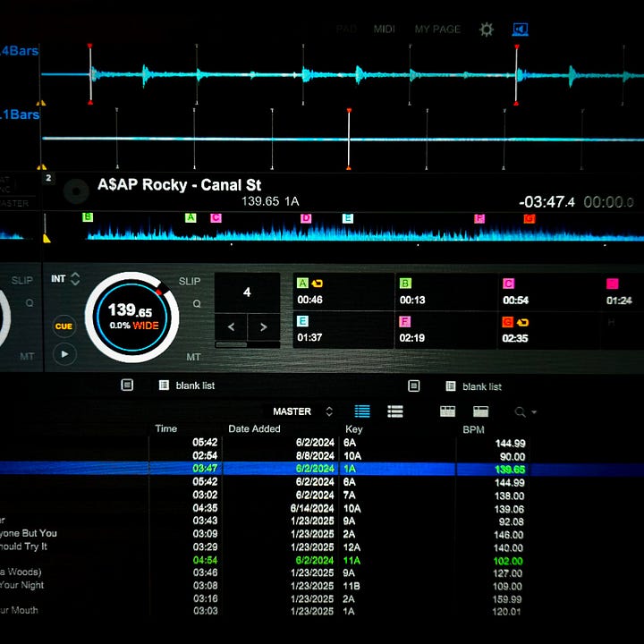644x644 pixels.
Task: Click the -03:47.4 remaining time display
Action: pyautogui.click(x=547, y=202)
